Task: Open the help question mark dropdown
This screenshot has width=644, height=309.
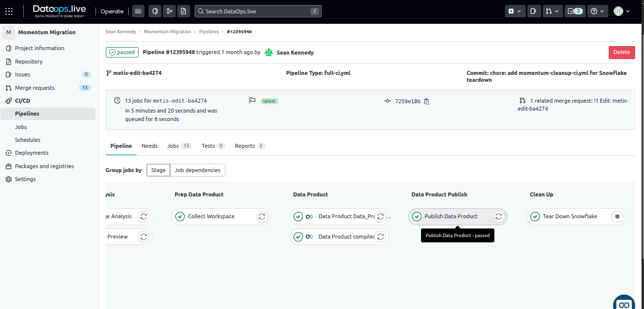Action: 597,11
